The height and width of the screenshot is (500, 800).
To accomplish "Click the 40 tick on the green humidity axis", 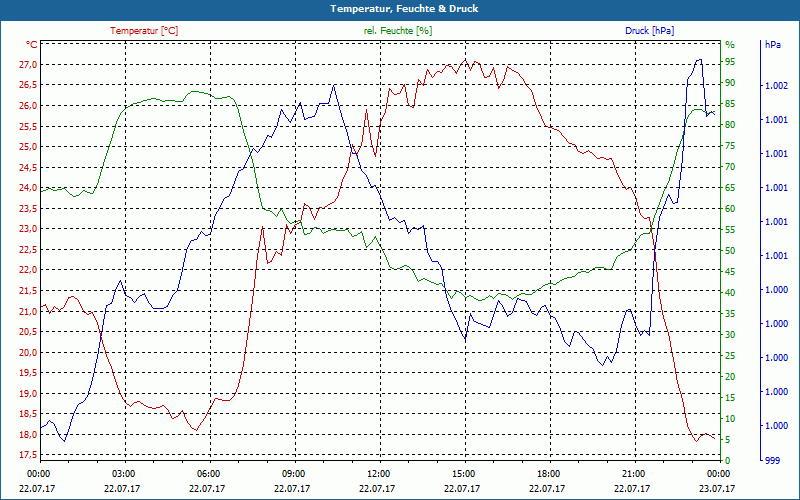I will pyautogui.click(x=730, y=293).
